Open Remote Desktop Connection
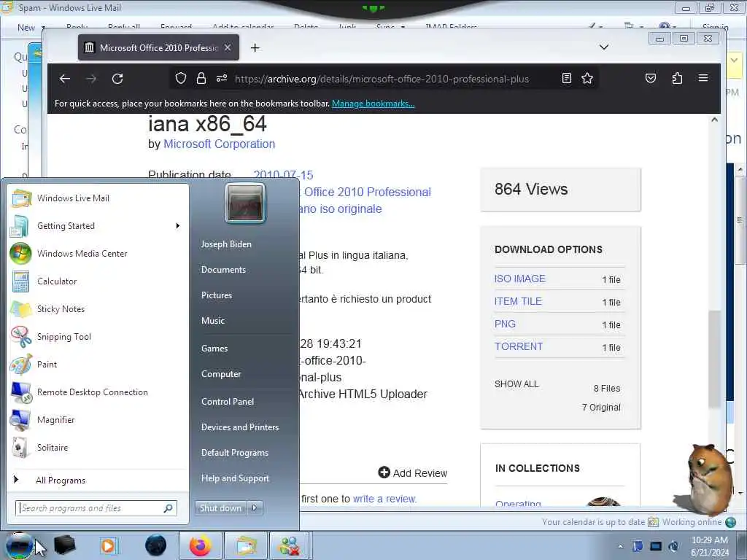The width and height of the screenshot is (747, 560). point(98,392)
